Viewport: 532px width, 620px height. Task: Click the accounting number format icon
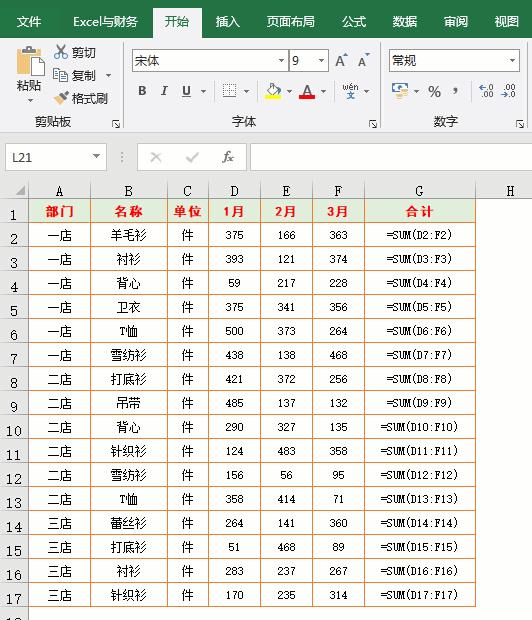400,91
